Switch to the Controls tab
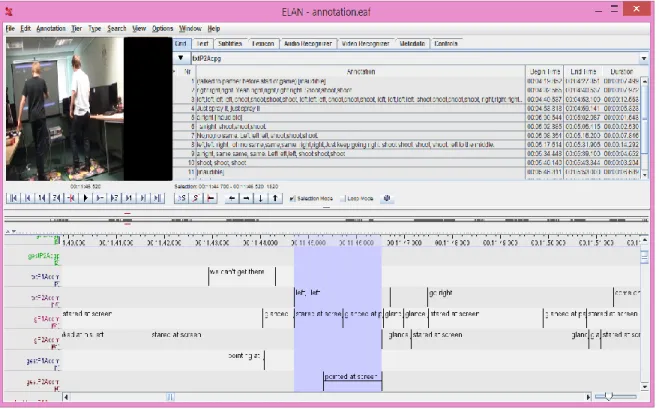 [x=446, y=44]
